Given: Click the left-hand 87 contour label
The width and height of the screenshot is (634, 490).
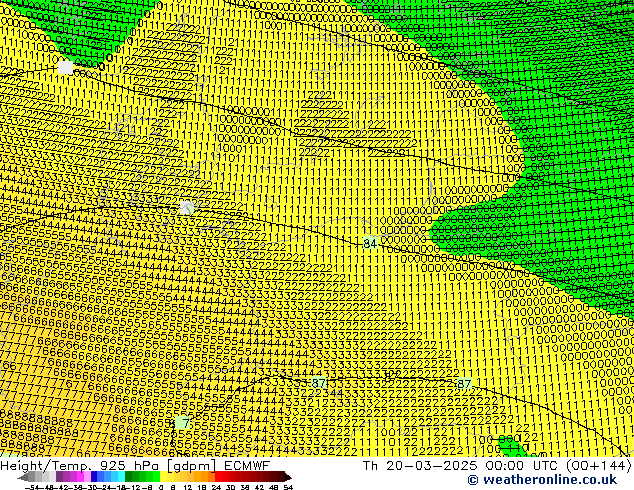Looking at the screenshot, I should (319, 382).
